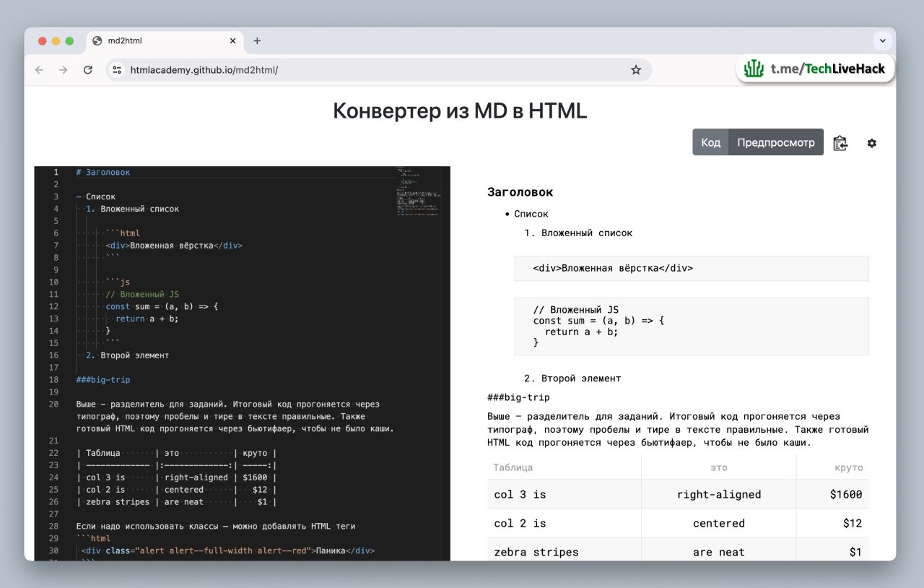Click the editor minimap thumbnail
The image size is (924, 588).
(x=418, y=192)
